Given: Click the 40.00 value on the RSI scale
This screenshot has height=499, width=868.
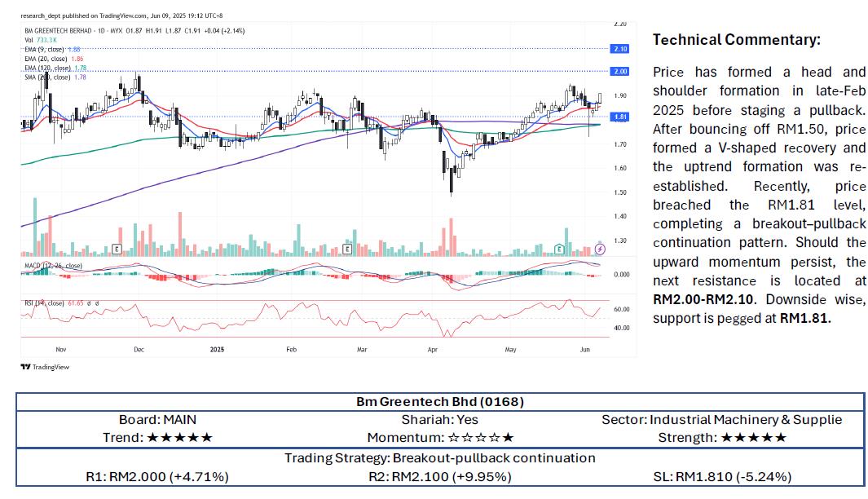Looking at the screenshot, I should (x=622, y=328).
